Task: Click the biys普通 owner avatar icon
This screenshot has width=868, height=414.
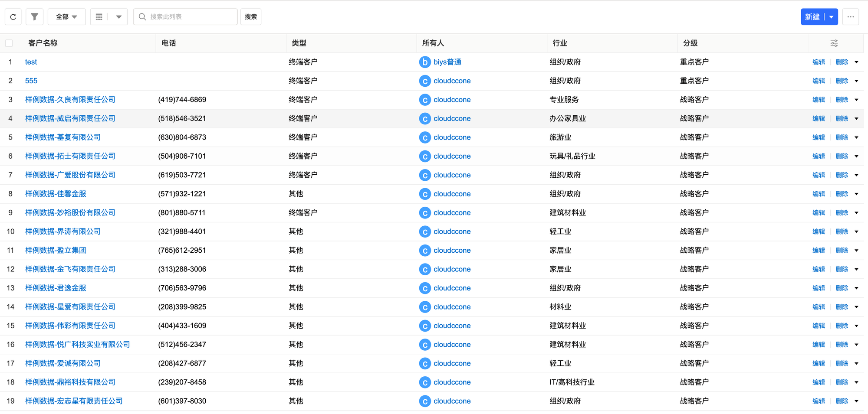Action: pyautogui.click(x=424, y=62)
